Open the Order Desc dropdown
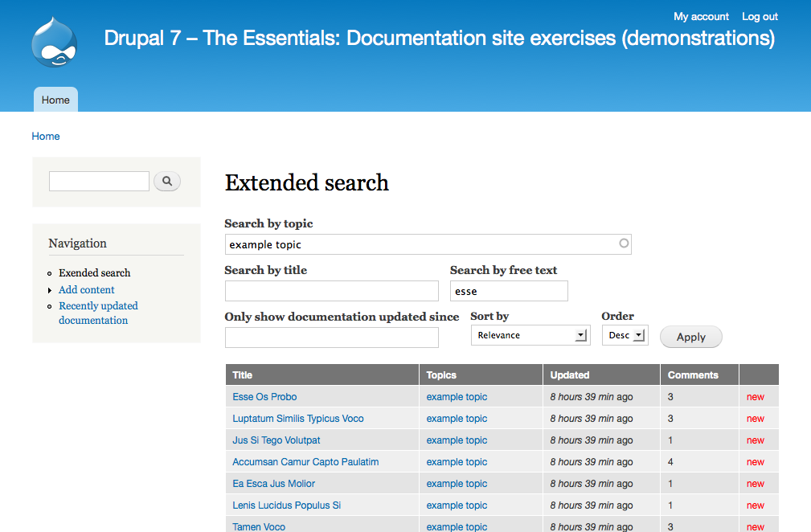This screenshot has height=532, width=811. [x=625, y=335]
